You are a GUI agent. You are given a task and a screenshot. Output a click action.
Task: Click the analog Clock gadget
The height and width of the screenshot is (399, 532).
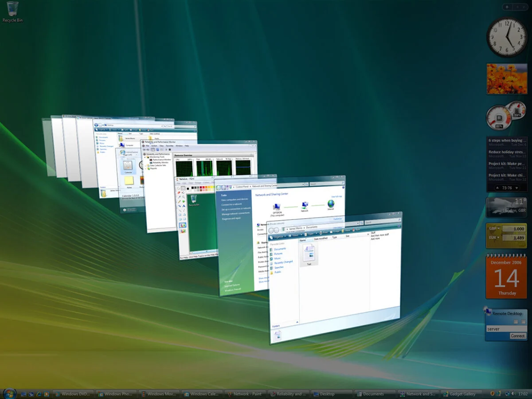click(507, 37)
